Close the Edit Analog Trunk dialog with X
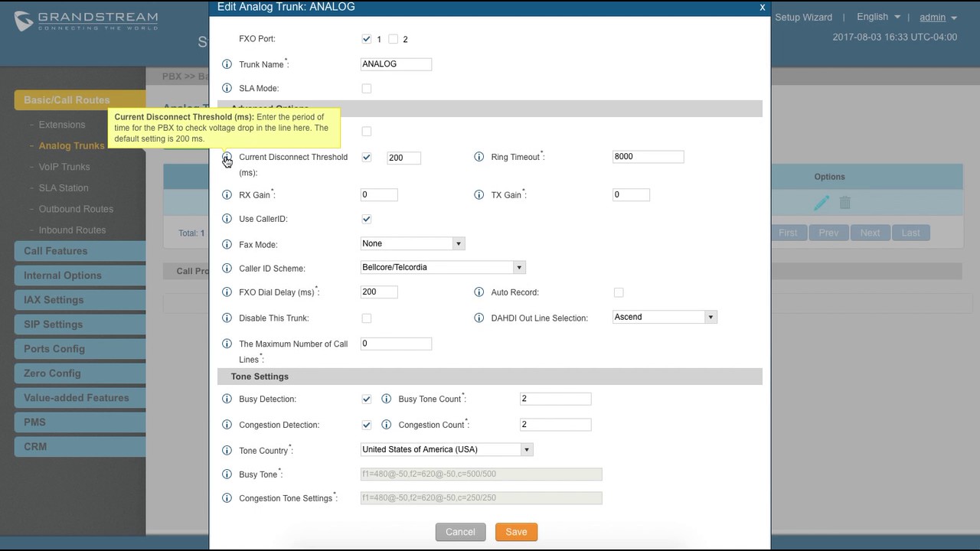The width and height of the screenshot is (980, 551). pyautogui.click(x=762, y=7)
